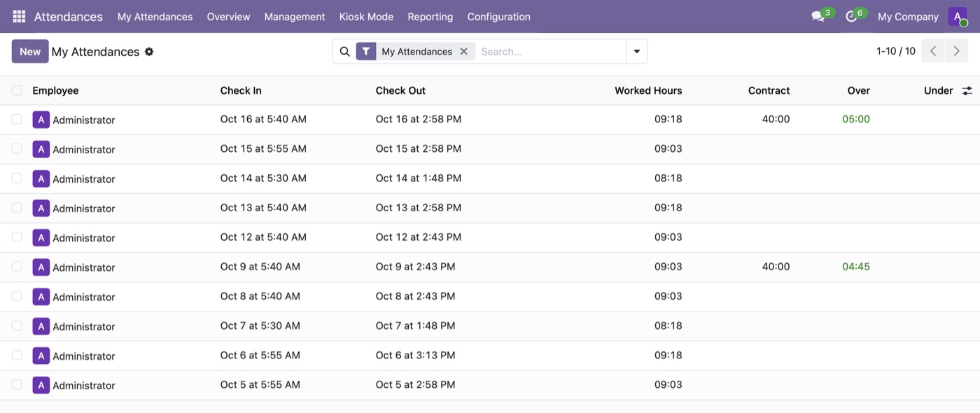Click the filter funnel icon in search

click(x=366, y=51)
